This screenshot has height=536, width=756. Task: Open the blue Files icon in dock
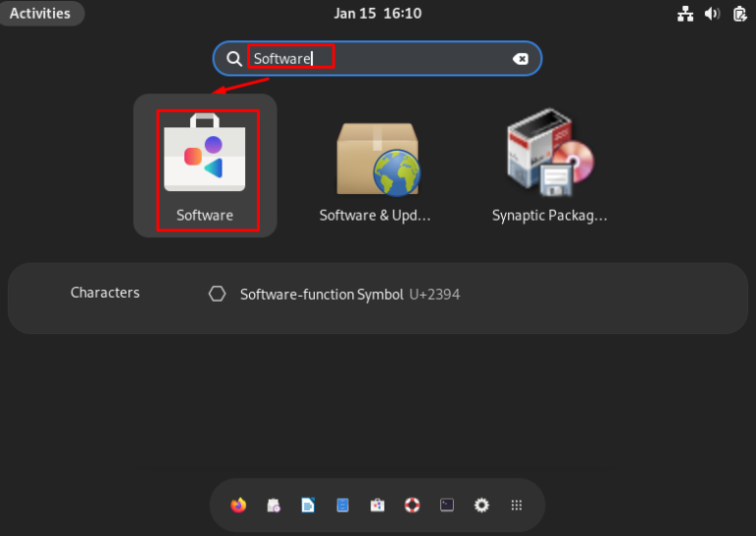pos(343,505)
